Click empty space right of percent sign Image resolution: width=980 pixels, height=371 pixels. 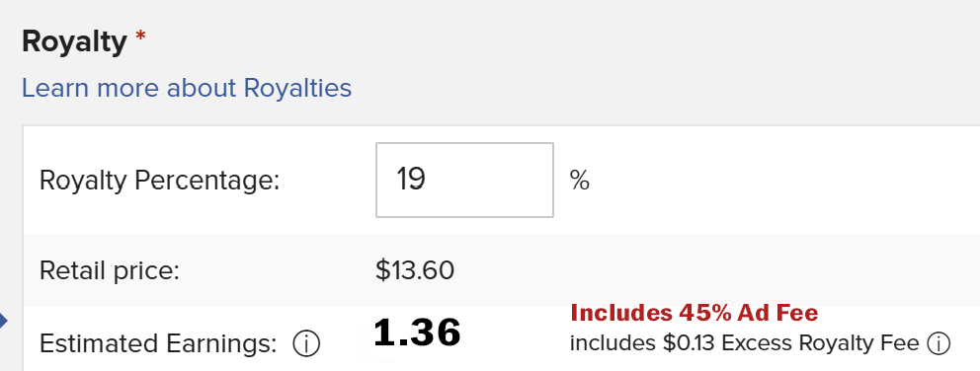point(781,181)
